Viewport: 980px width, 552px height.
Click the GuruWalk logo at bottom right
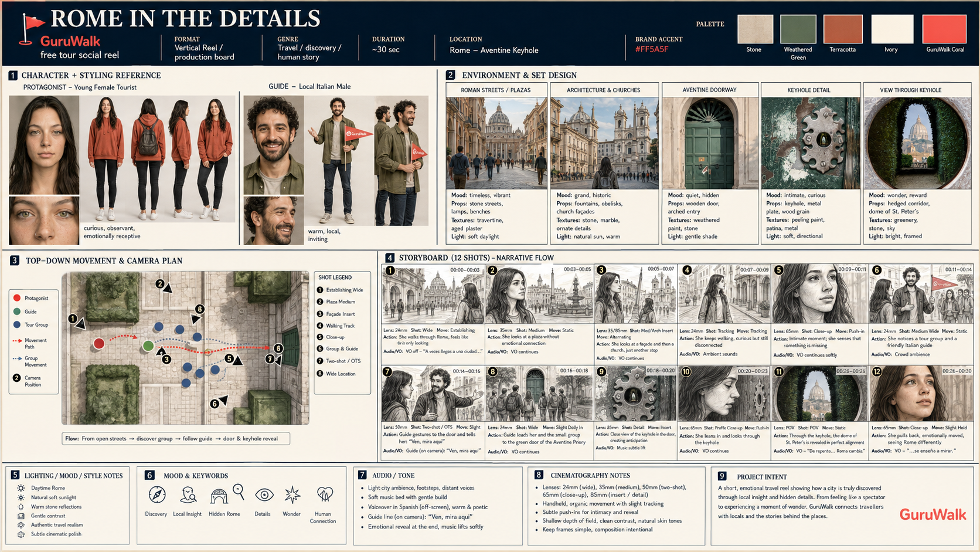(933, 514)
